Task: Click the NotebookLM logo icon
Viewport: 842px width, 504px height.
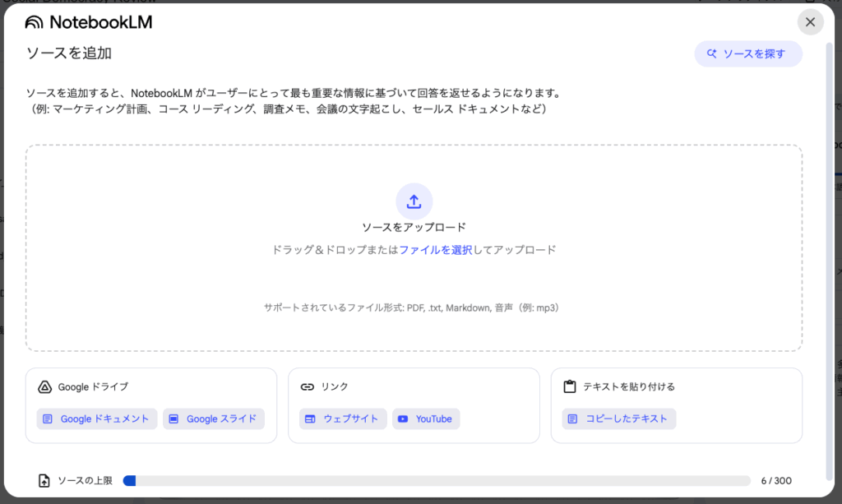Action: tap(35, 22)
